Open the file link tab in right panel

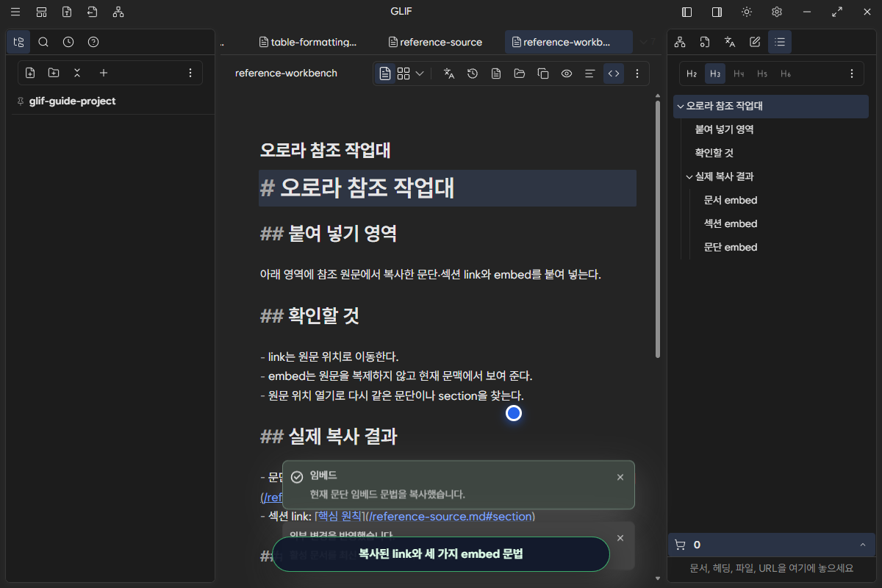(x=705, y=42)
